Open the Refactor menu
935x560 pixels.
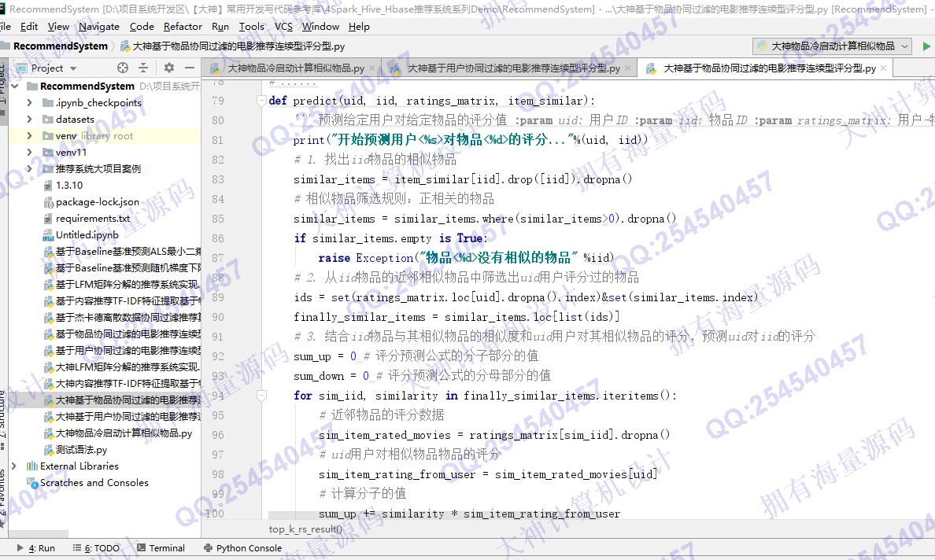pyautogui.click(x=183, y=26)
